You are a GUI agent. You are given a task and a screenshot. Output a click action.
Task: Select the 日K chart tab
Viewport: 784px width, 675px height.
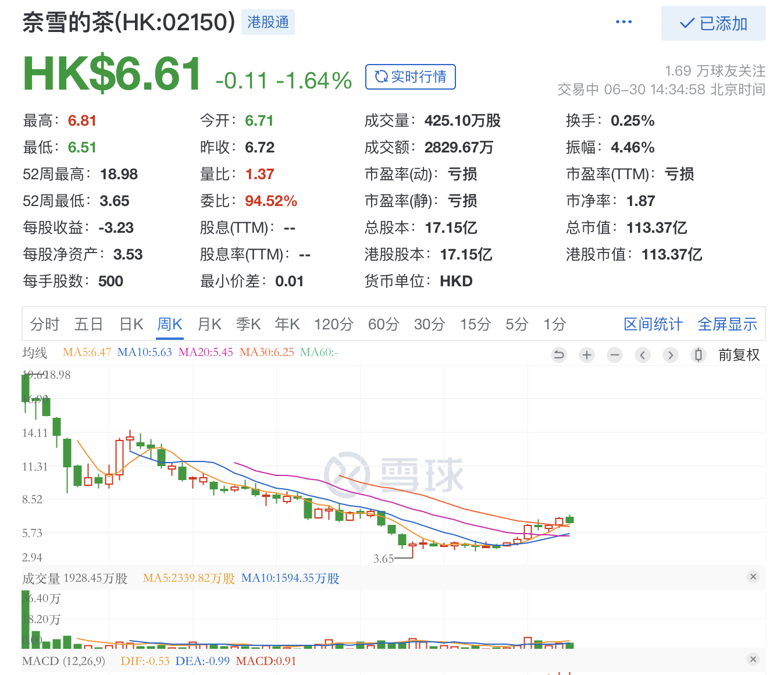(131, 324)
